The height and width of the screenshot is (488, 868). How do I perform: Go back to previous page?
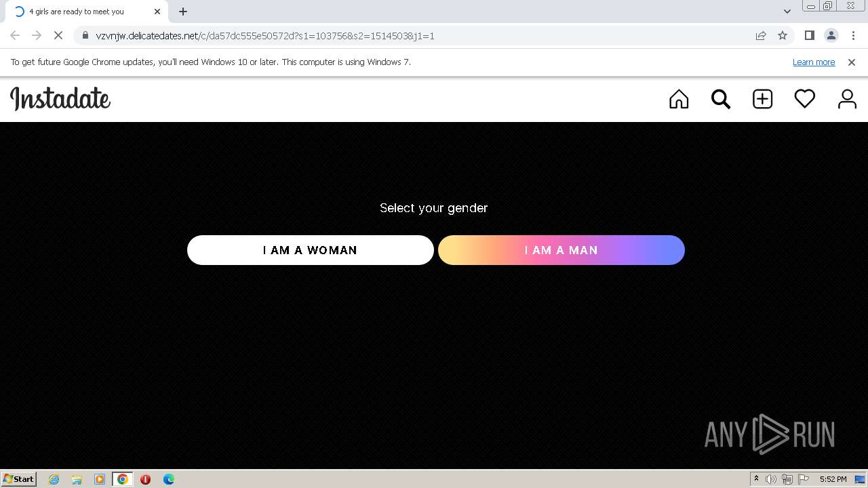point(15,35)
